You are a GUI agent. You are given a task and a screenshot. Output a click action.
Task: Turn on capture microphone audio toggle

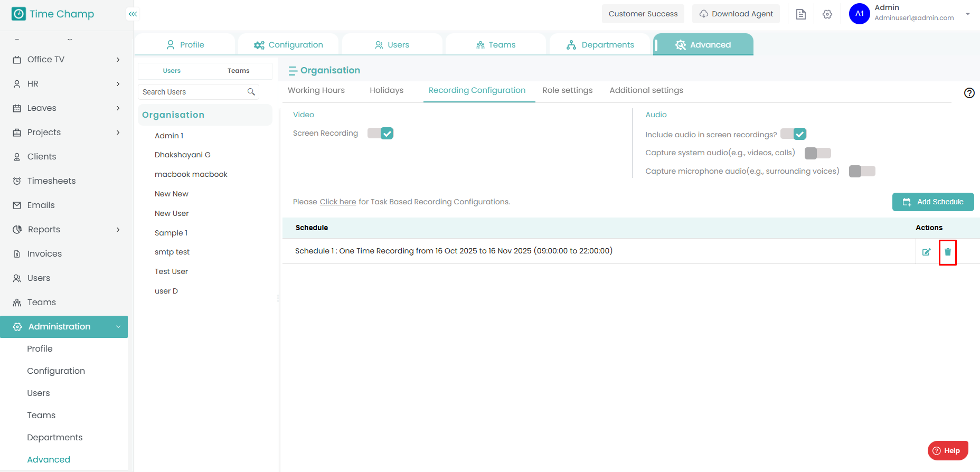pyautogui.click(x=862, y=171)
